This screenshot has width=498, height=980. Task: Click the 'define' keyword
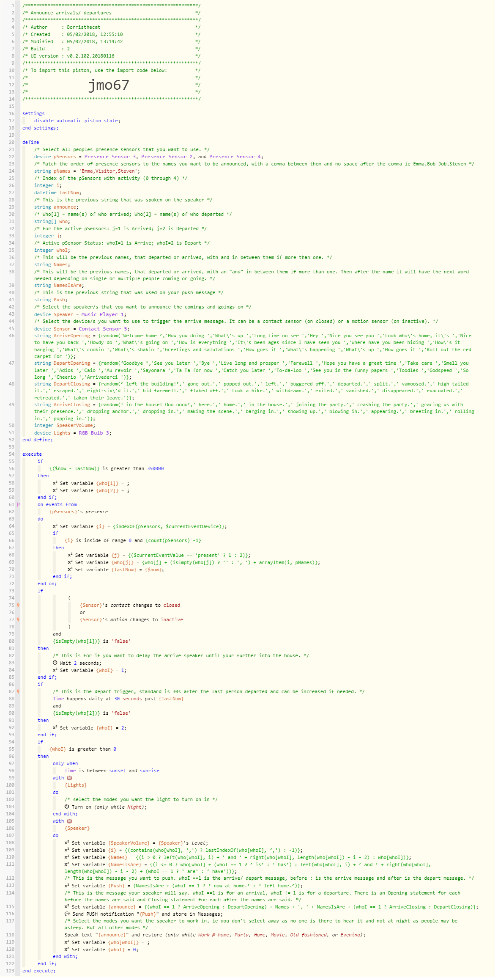[x=30, y=142]
